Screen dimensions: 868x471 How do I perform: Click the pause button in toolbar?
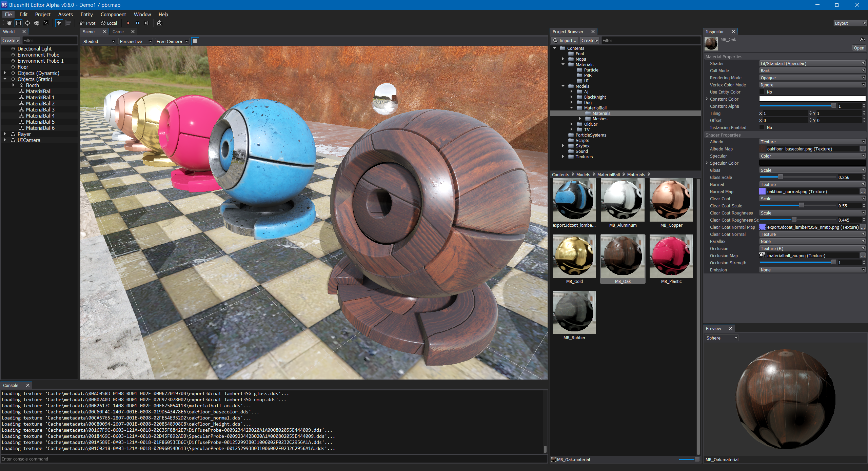[x=137, y=23]
